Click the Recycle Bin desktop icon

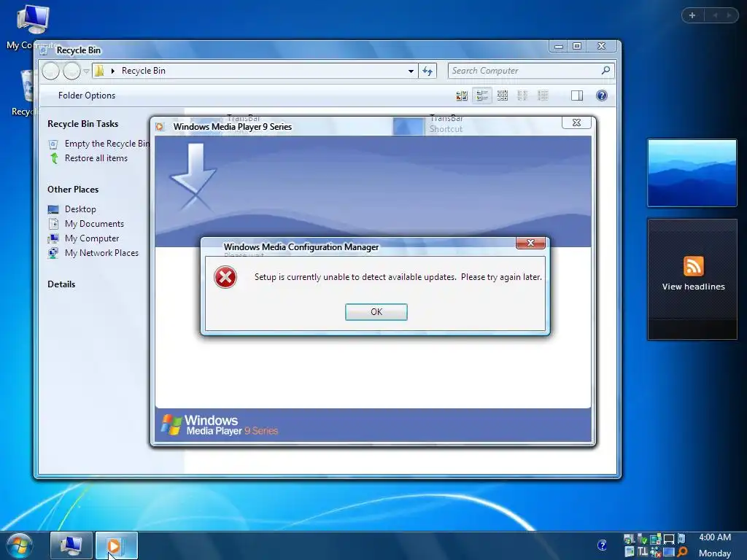pyautogui.click(x=28, y=86)
